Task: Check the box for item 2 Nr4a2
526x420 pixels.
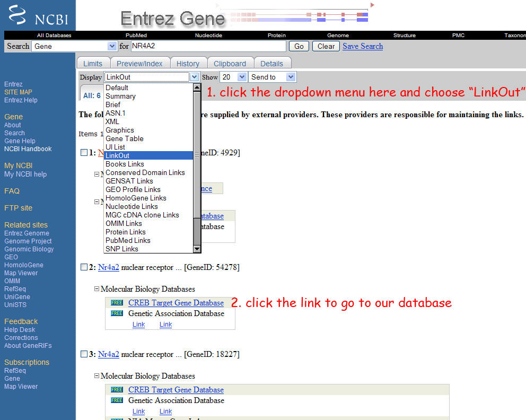Action: (x=84, y=267)
